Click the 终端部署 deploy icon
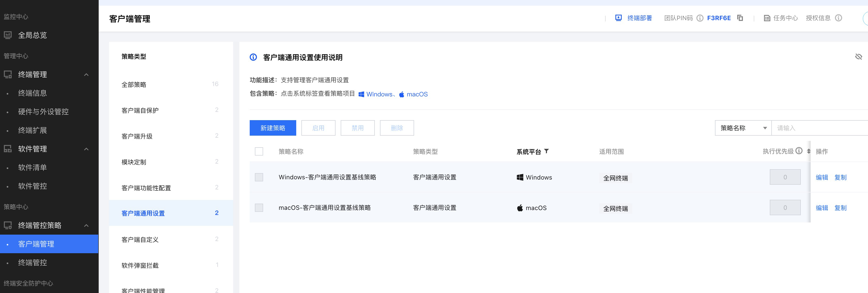Image resolution: width=868 pixels, height=293 pixels. tap(618, 18)
